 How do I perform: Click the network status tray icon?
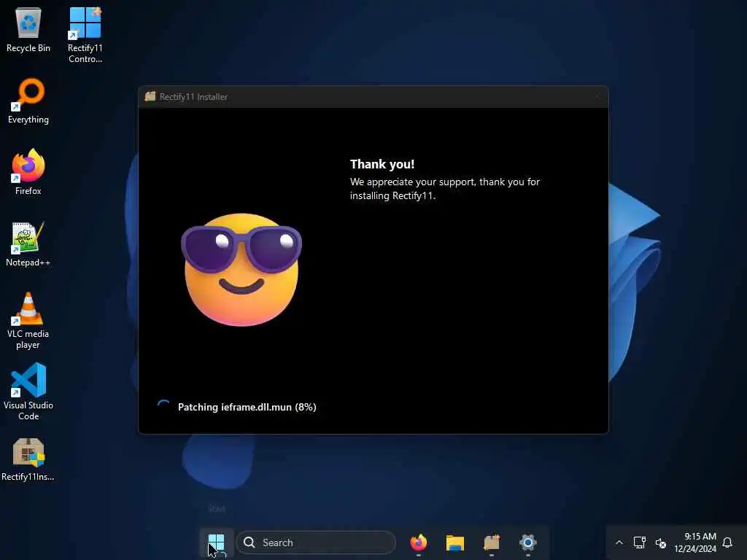639,542
